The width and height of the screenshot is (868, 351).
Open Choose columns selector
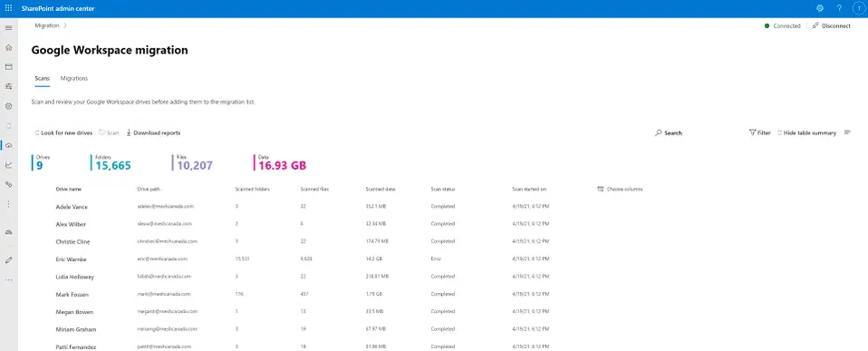[x=620, y=189]
